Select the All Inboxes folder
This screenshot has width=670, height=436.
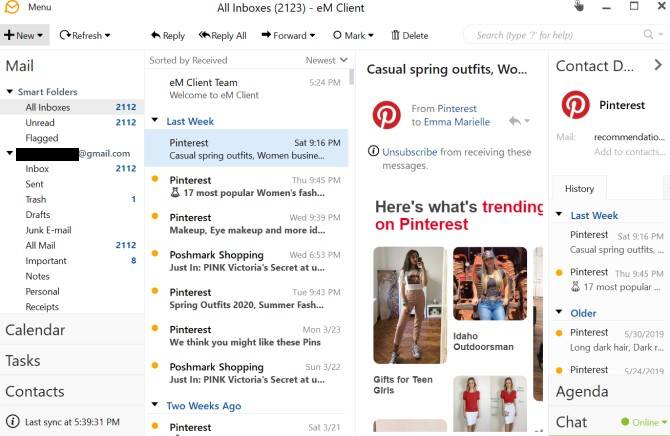pos(72,107)
